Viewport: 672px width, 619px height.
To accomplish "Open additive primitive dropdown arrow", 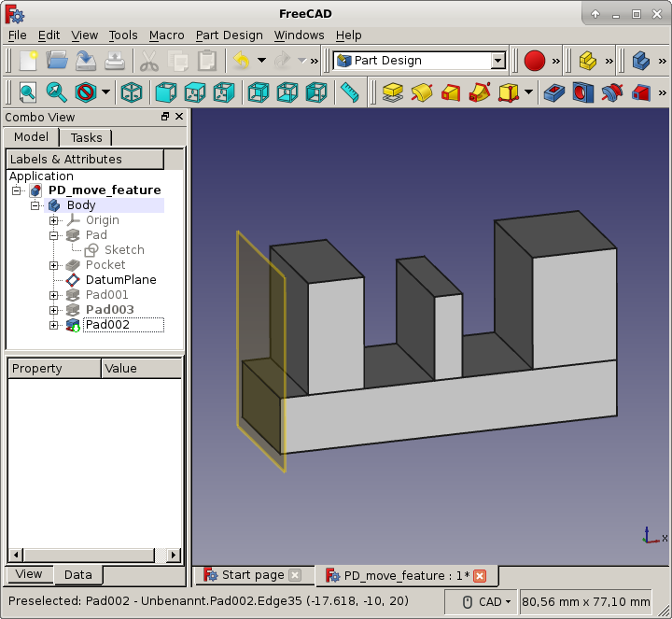I will click(x=529, y=92).
